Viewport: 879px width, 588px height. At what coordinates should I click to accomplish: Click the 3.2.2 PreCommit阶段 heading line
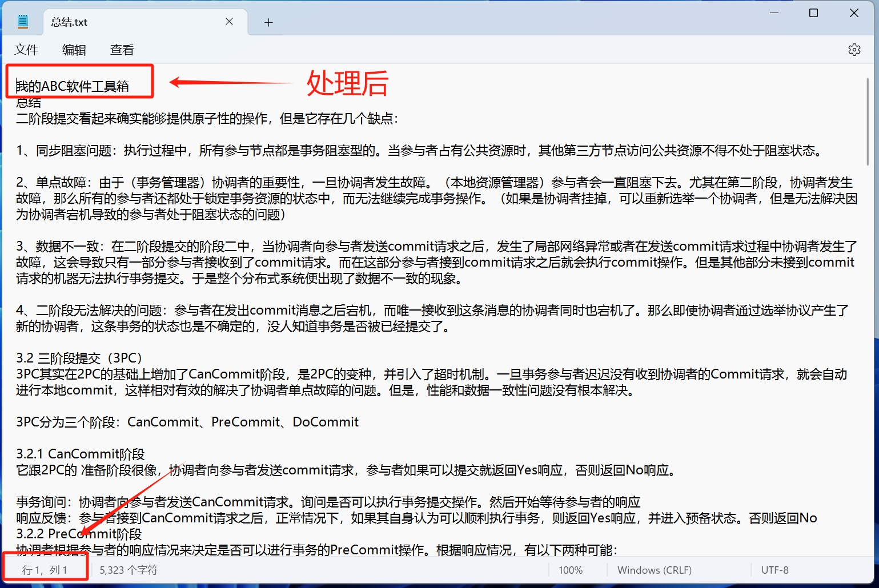[x=79, y=534]
